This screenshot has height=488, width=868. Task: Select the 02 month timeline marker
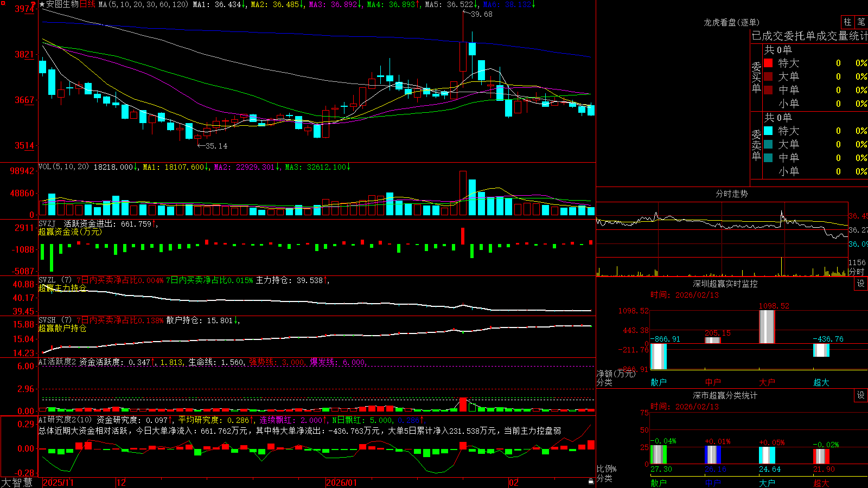click(x=514, y=483)
